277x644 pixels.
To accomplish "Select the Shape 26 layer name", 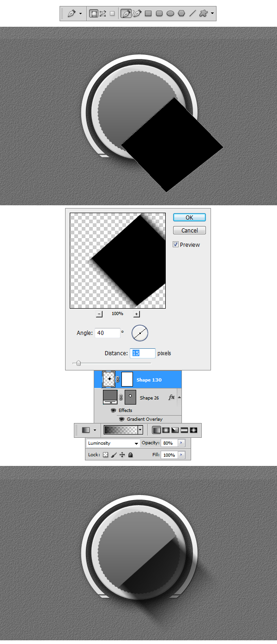I will 149,398.
